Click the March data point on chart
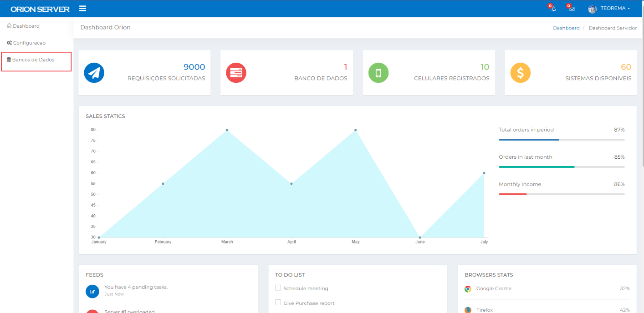 227,130
